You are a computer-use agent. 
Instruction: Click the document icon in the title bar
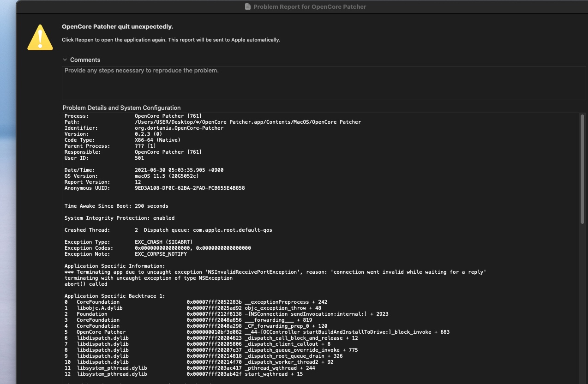(248, 6)
